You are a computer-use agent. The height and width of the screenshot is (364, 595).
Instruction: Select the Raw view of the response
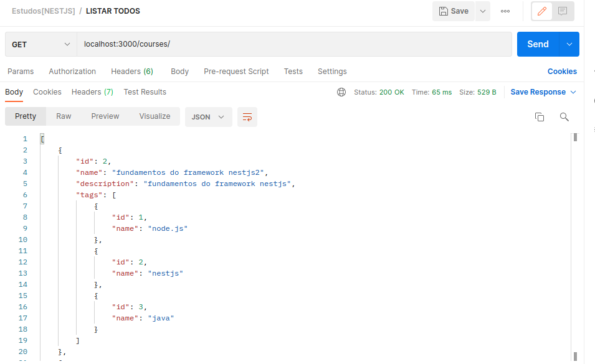click(x=64, y=116)
